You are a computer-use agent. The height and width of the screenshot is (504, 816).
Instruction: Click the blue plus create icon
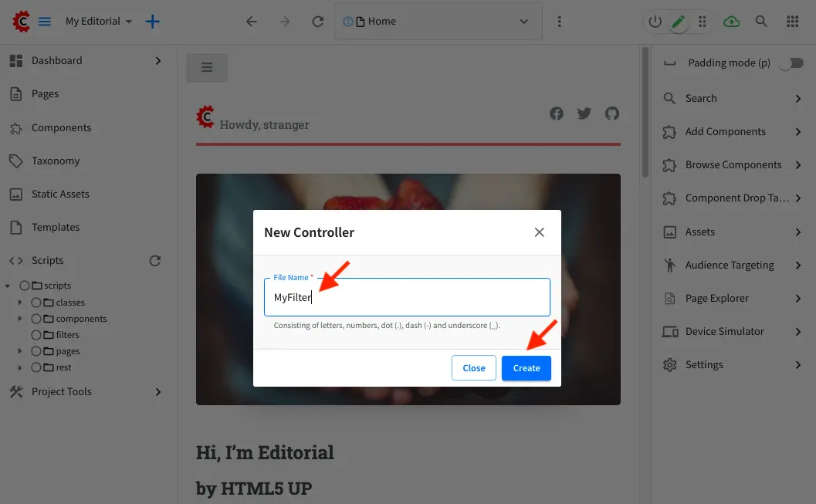(x=153, y=22)
